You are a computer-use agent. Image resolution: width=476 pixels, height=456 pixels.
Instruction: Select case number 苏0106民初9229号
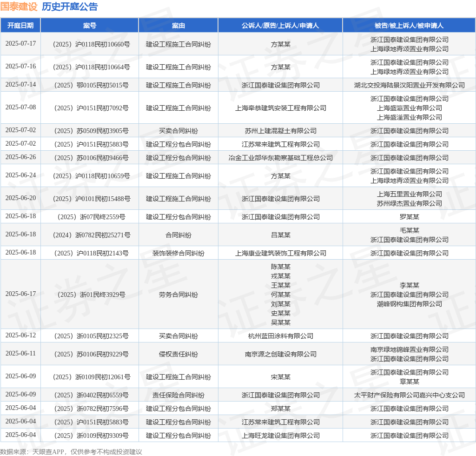tap(92, 354)
